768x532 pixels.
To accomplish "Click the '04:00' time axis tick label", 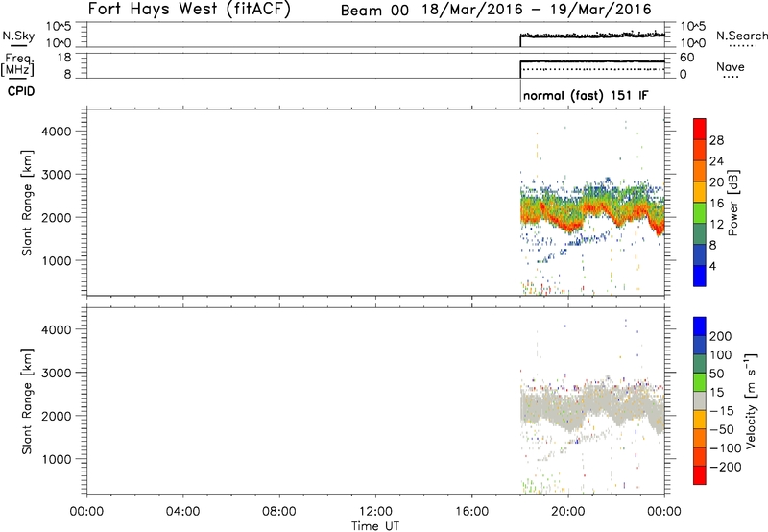I will (x=182, y=512).
